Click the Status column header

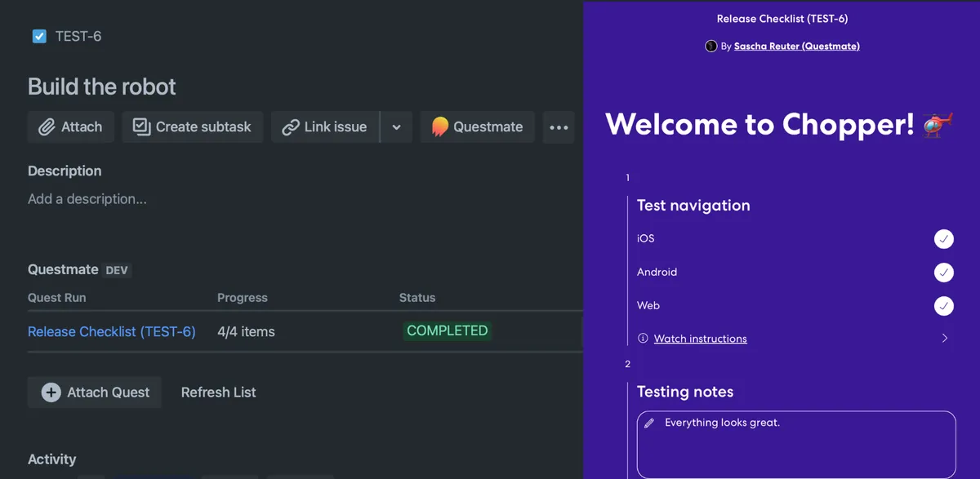pos(417,298)
